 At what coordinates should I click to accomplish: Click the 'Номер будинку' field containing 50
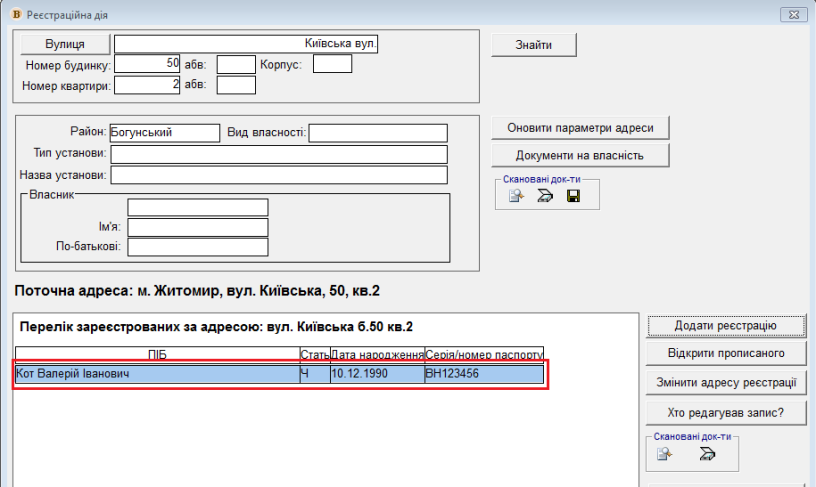pos(147,64)
